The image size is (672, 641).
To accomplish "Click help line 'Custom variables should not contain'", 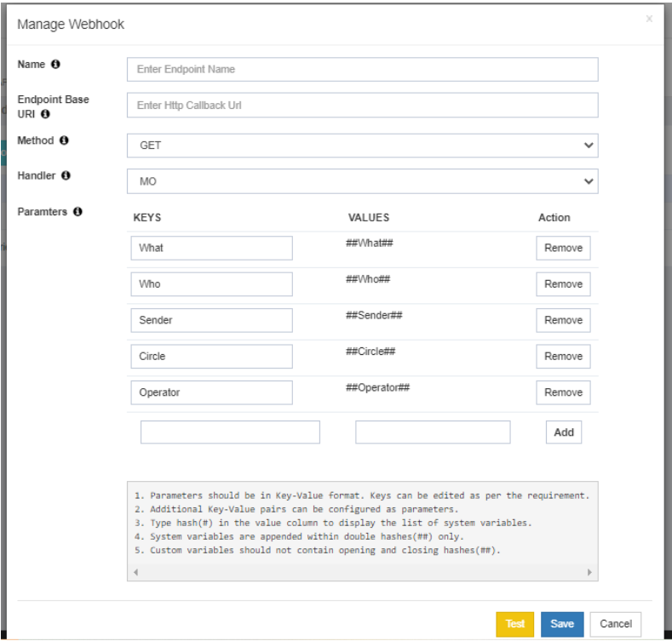I will click(x=317, y=550).
